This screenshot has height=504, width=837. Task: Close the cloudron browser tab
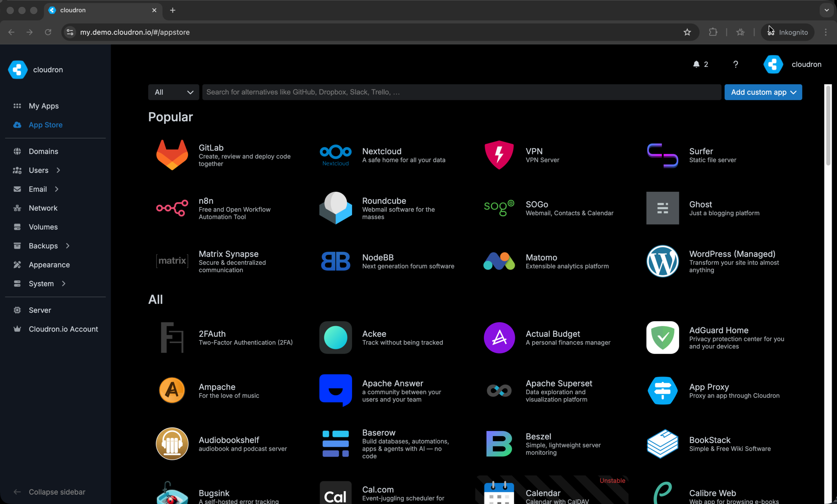tap(154, 10)
